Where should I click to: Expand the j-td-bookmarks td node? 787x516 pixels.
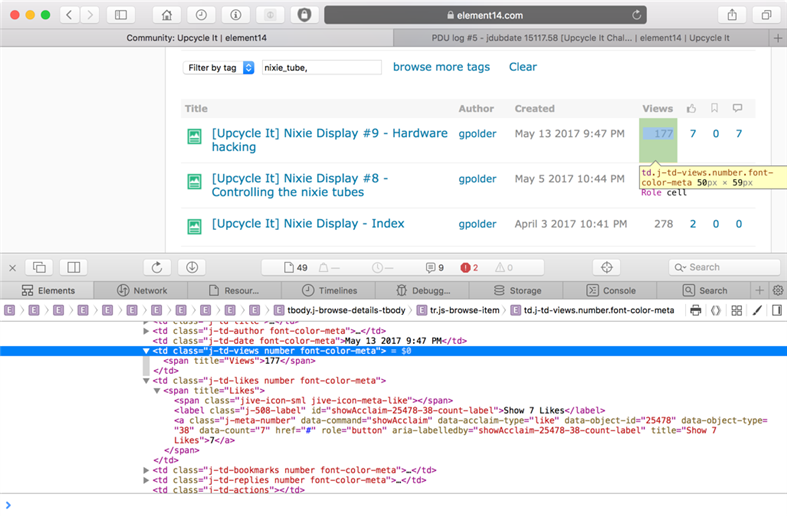(147, 469)
